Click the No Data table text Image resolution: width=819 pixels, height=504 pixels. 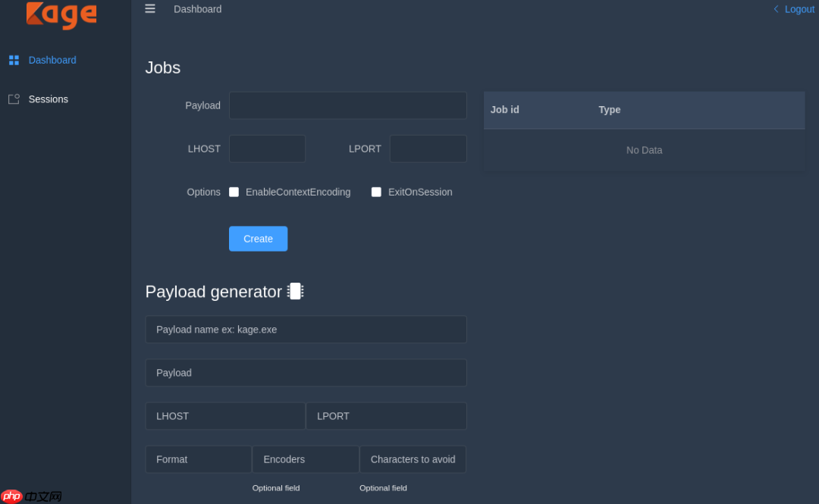(x=644, y=150)
